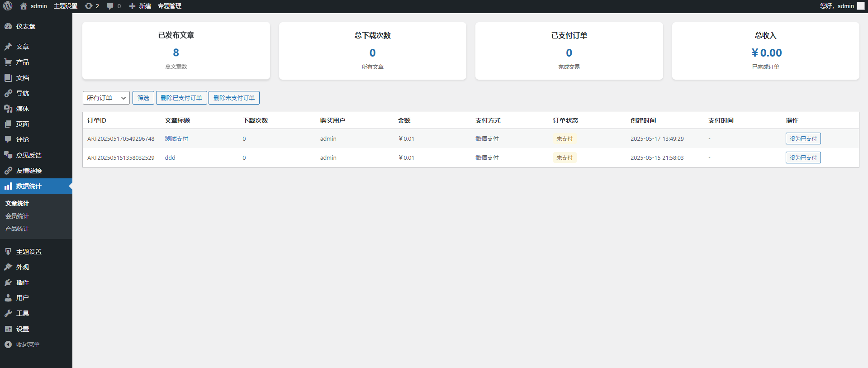The image size is (868, 368).
Task: Click the 未支付 status of 测试支付 order
Action: [x=564, y=139]
